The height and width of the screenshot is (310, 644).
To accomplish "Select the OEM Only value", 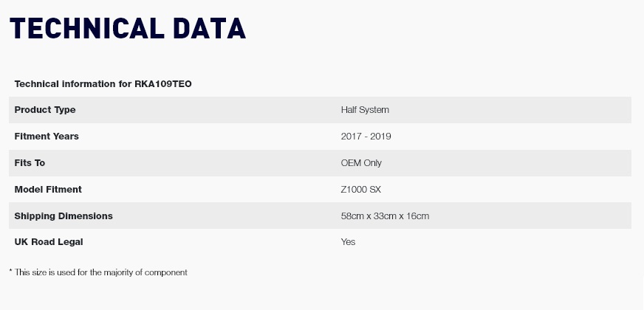I will pyautogui.click(x=361, y=163).
